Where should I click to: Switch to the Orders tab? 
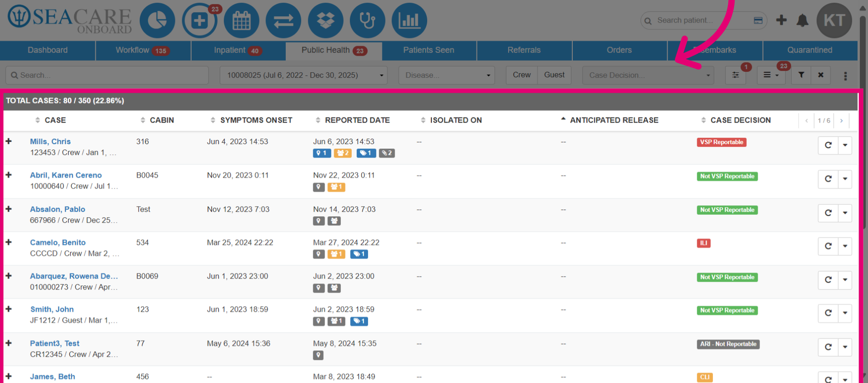pyautogui.click(x=619, y=50)
